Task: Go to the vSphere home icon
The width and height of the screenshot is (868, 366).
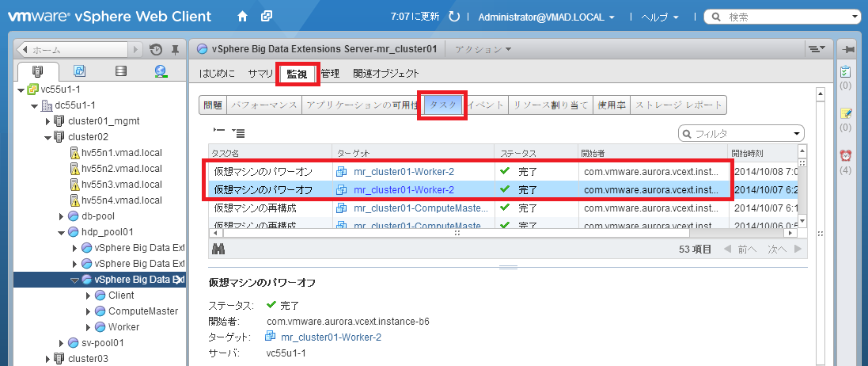Action: [x=242, y=17]
